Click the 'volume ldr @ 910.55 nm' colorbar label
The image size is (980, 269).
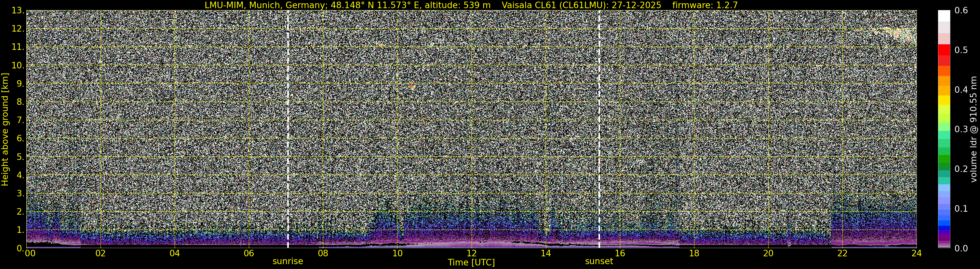[x=973, y=130]
